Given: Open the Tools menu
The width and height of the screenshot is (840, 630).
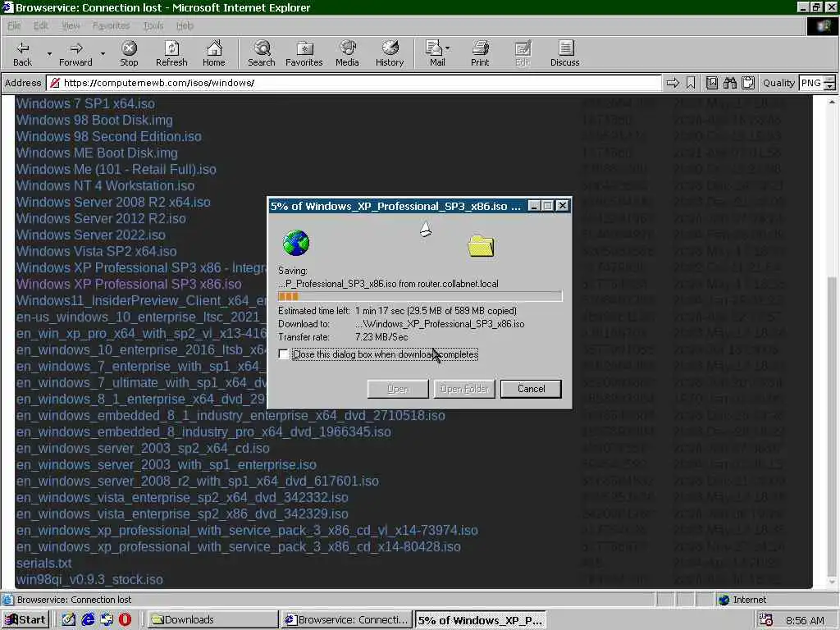Looking at the screenshot, I should click(x=153, y=25).
